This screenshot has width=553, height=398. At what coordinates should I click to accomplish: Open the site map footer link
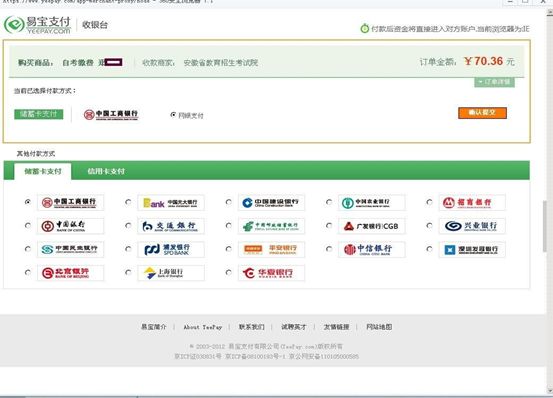[379, 327]
